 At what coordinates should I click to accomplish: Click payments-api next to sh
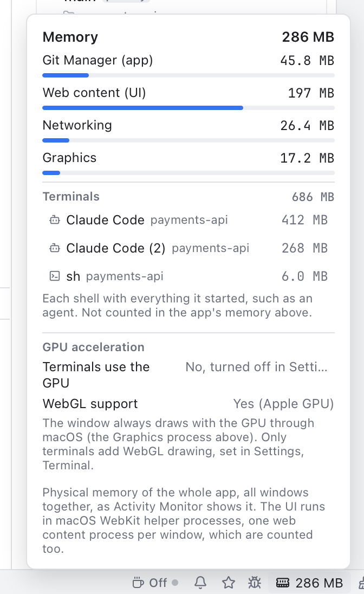click(125, 276)
